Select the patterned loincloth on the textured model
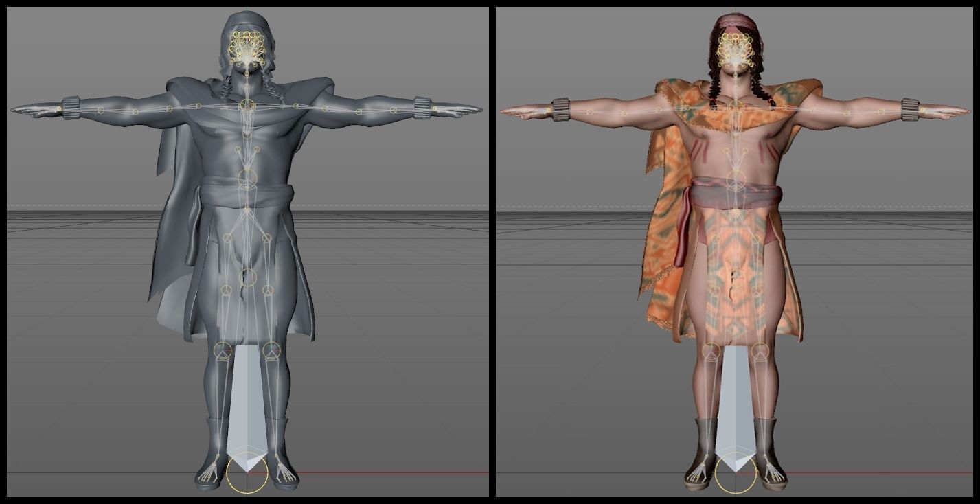The height and width of the screenshot is (504, 980). [736, 275]
